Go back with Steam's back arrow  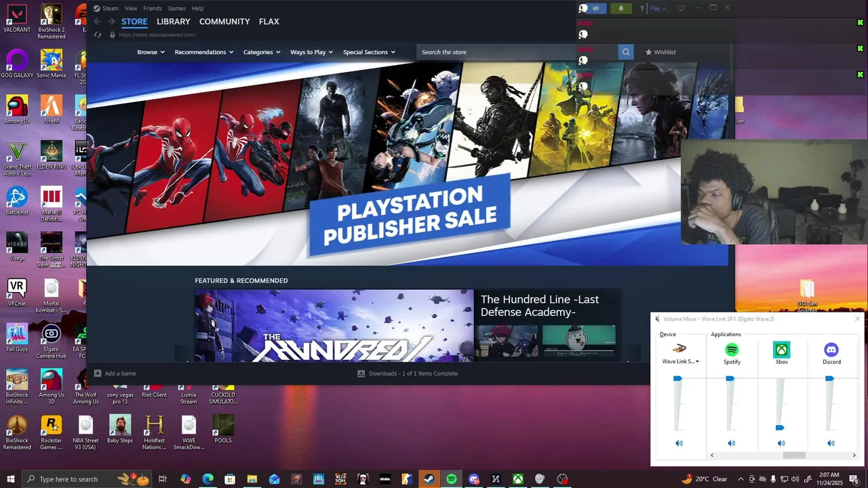[97, 22]
